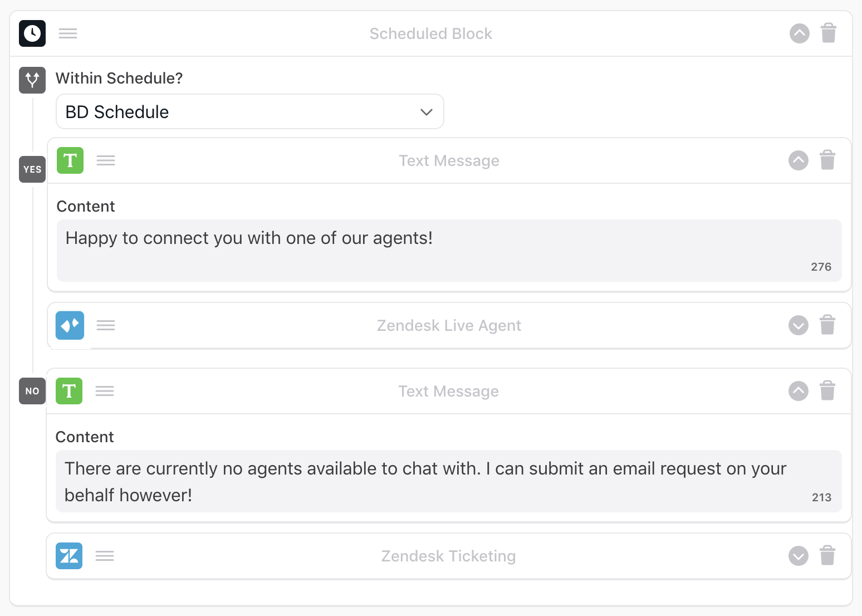The width and height of the screenshot is (862, 616).
Task: Delete the Zendesk Live Agent block
Action: coord(827,325)
